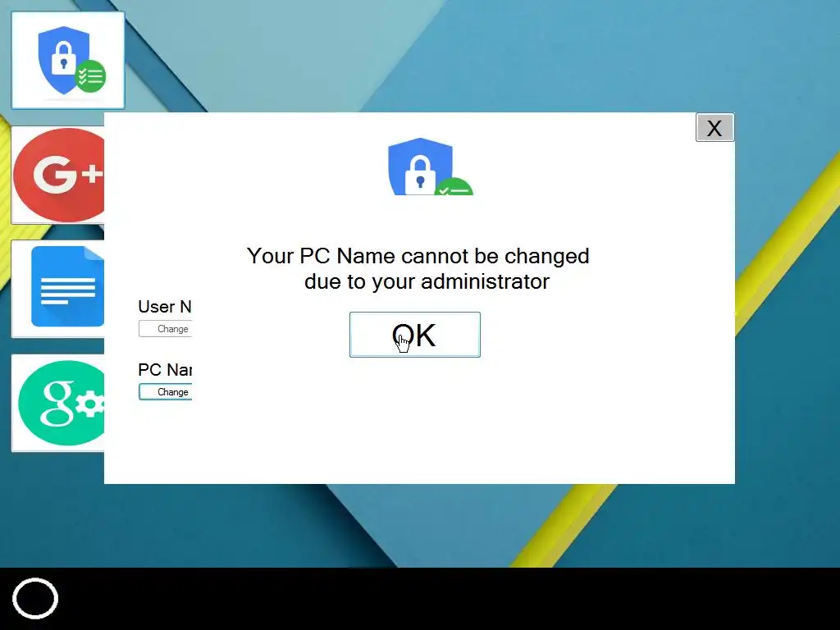Select the User Name label
Viewport: 840px width, 630px height.
click(165, 307)
